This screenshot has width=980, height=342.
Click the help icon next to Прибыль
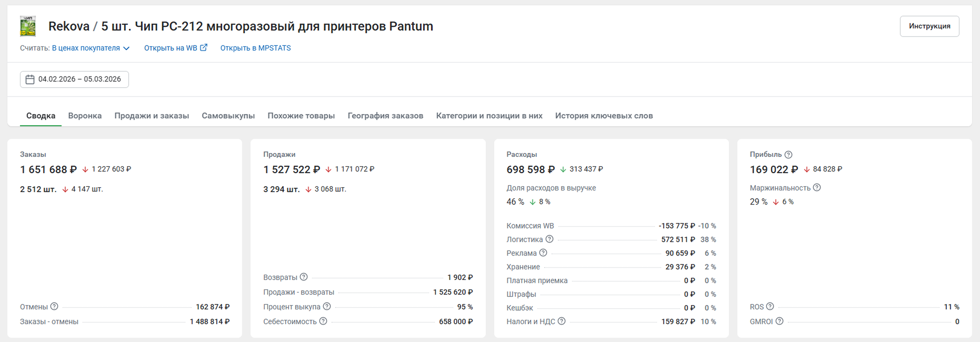[788, 154]
